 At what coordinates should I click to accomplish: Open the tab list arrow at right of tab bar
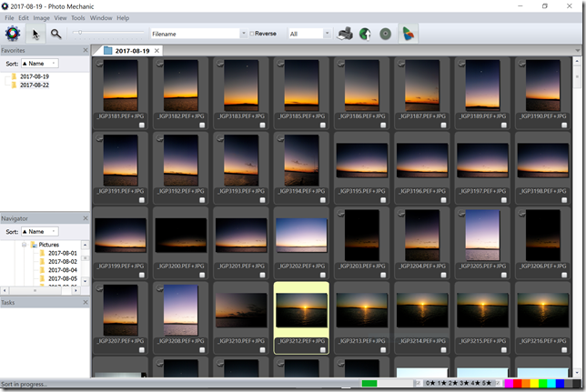tap(578, 50)
